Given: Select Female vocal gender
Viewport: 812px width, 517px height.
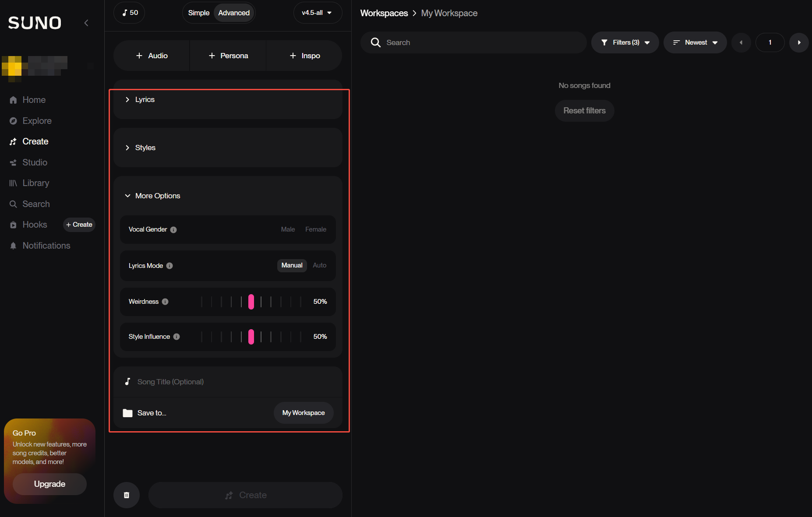Looking at the screenshot, I should (315, 229).
